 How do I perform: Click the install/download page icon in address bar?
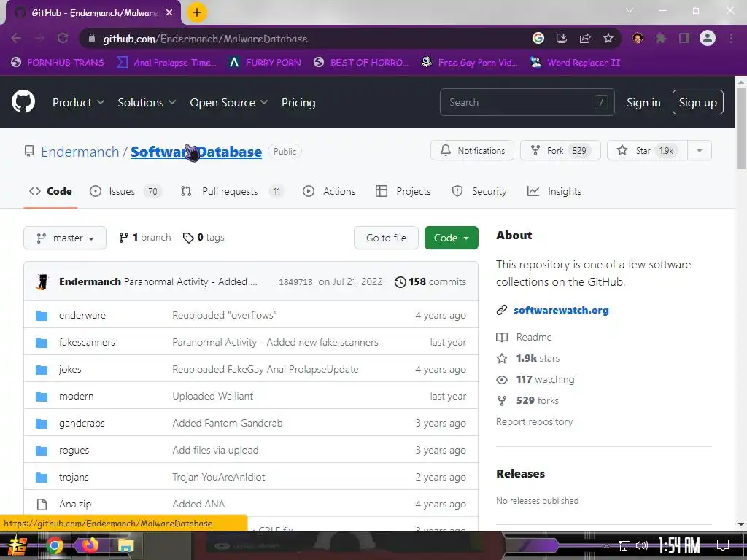(x=562, y=38)
